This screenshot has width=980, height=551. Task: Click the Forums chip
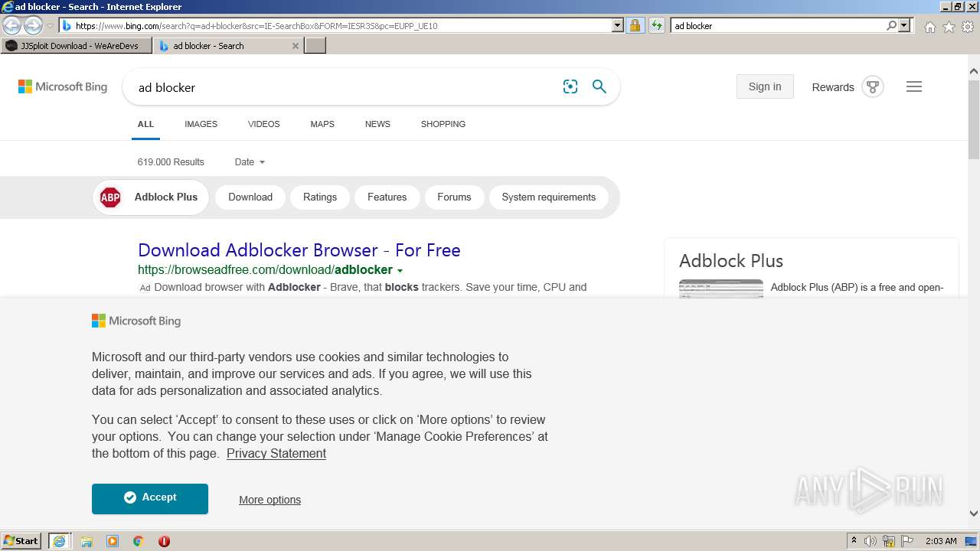pos(454,197)
